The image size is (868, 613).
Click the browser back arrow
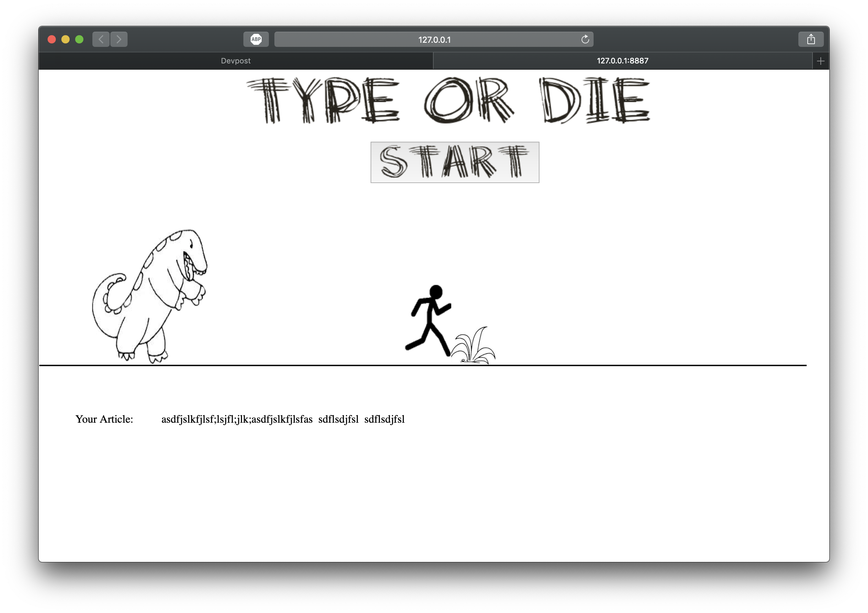click(x=101, y=39)
